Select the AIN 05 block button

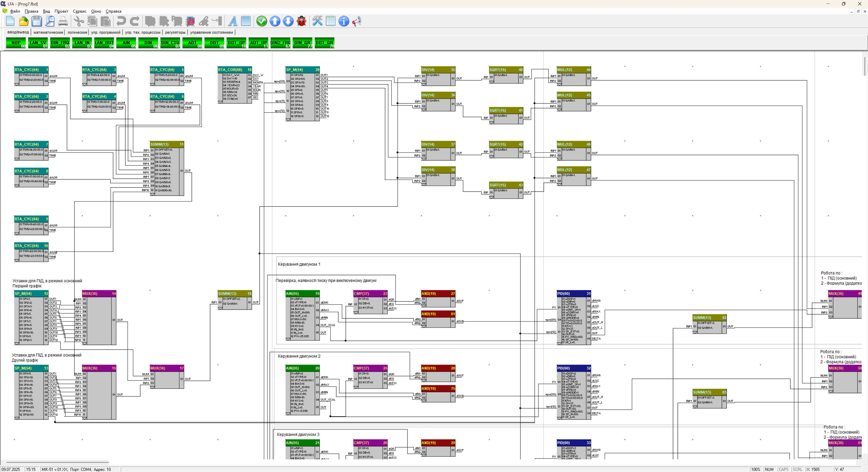(126, 43)
